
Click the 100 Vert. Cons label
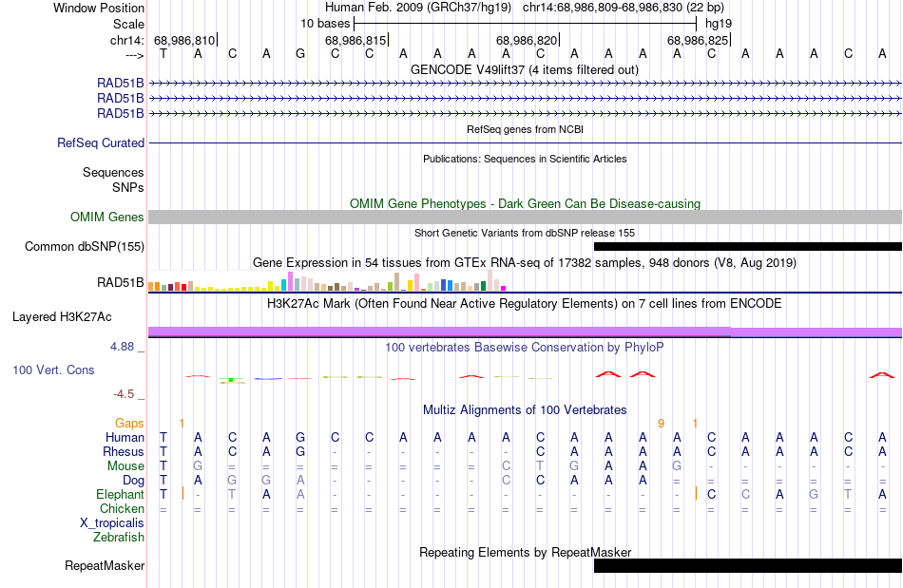click(x=53, y=370)
